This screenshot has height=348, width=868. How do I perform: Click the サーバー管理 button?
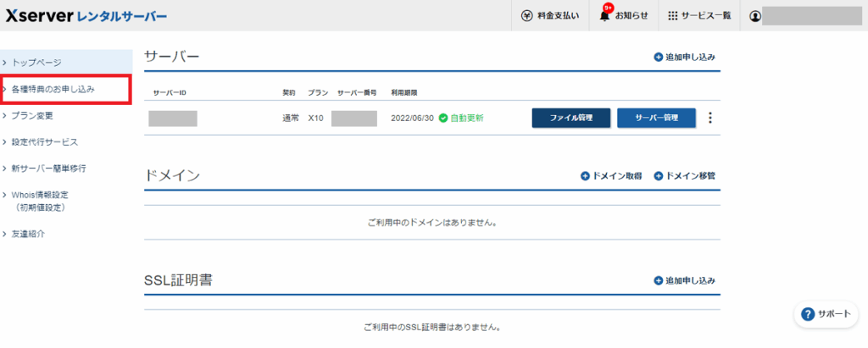click(x=656, y=118)
